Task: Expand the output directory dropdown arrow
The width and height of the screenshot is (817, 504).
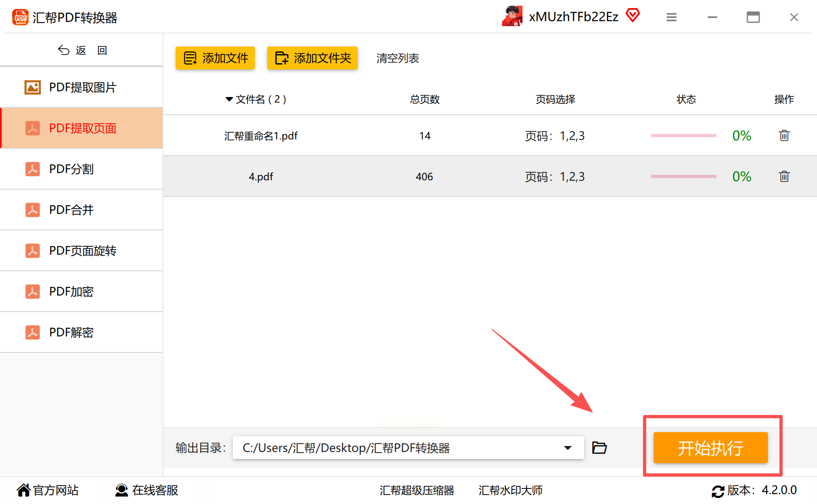Action: pyautogui.click(x=567, y=448)
